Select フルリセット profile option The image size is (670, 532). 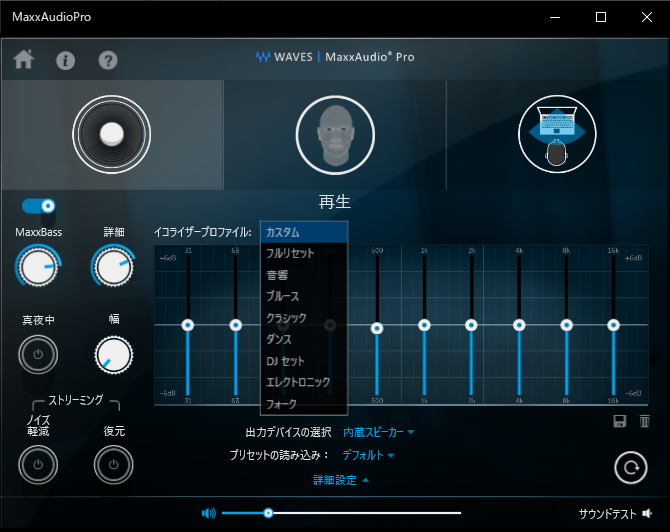(304, 253)
